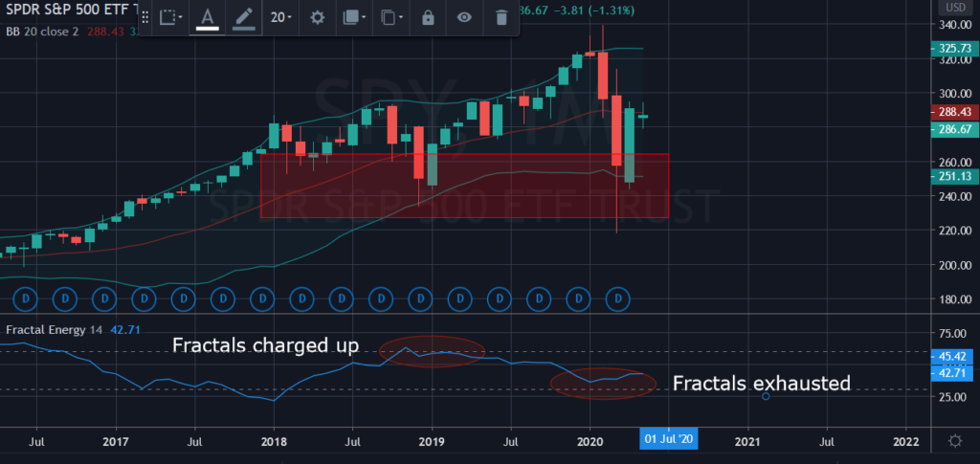This screenshot has width=980, height=464.
Task: Click the small circle anchor point near 2021
Action: 766,396
